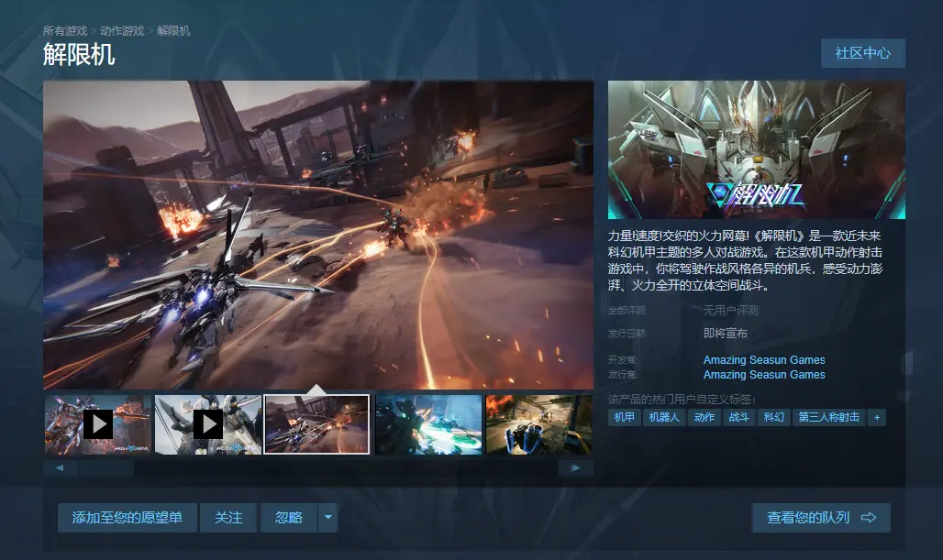
Task: Click the left arrow of thumbnail strip
Action: [60, 468]
